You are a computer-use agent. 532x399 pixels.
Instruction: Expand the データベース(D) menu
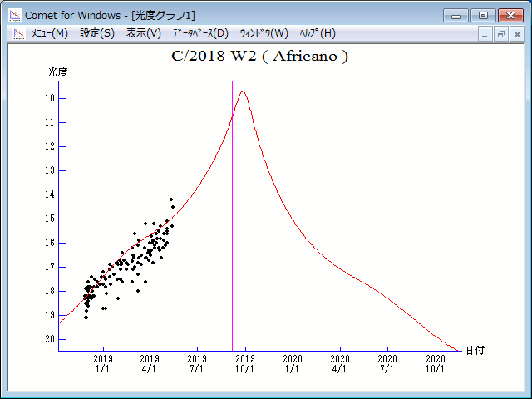pyautogui.click(x=199, y=33)
